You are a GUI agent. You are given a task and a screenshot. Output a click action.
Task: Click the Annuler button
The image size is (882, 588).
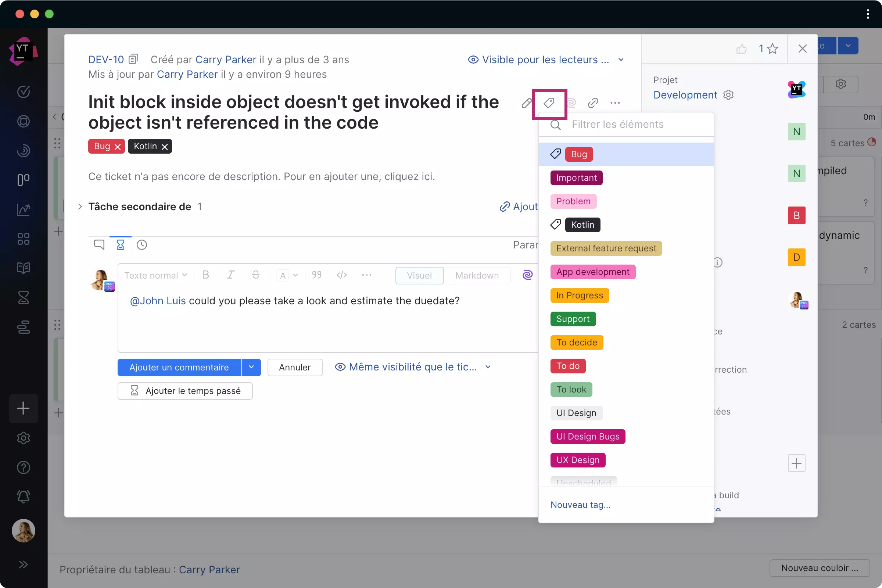[x=294, y=367]
